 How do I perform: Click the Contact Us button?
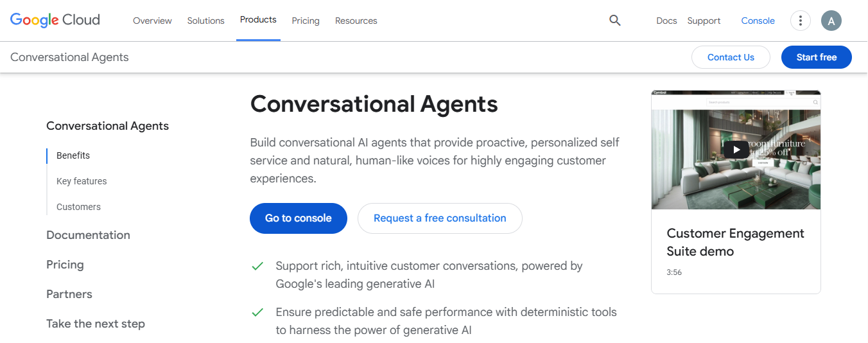(x=731, y=57)
